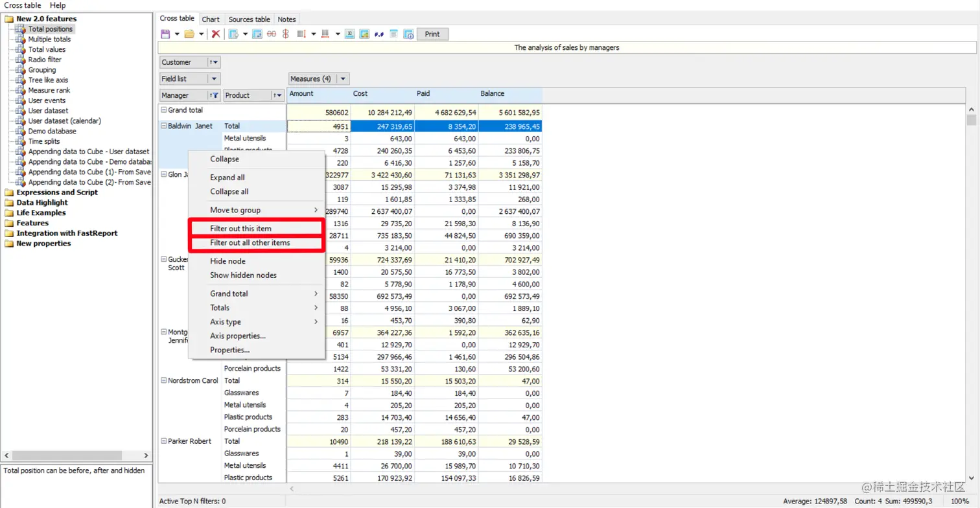The image size is (980, 508).
Task: Open the Expressions and Script folder
Action: point(57,192)
